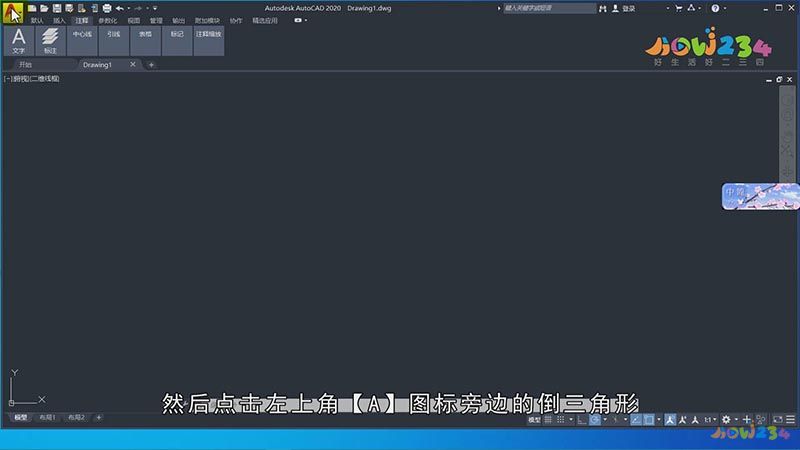Click the Redo arrow icon
The height and width of the screenshot is (450, 800).
[x=138, y=8]
